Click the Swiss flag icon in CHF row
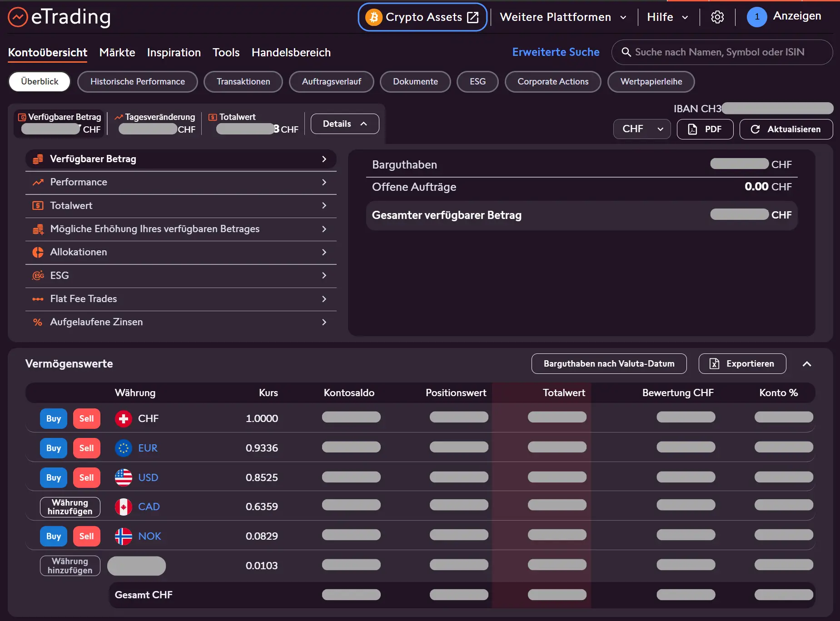This screenshot has height=621, width=840. [x=123, y=418]
